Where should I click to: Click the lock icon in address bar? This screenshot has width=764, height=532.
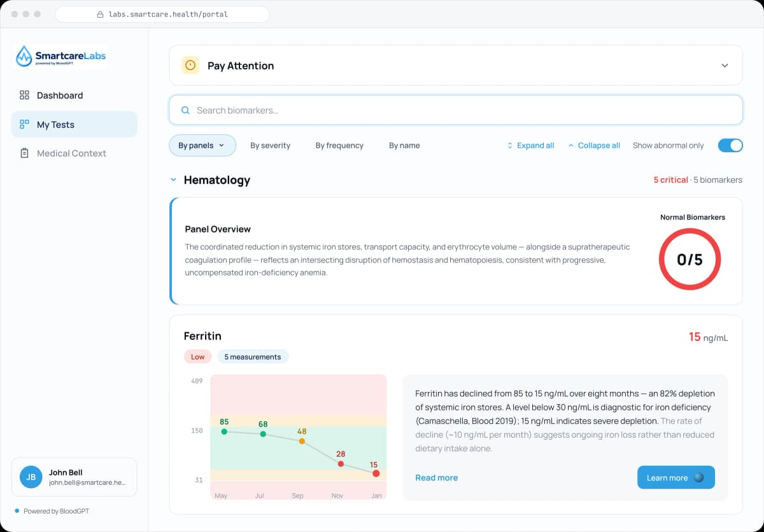point(100,14)
